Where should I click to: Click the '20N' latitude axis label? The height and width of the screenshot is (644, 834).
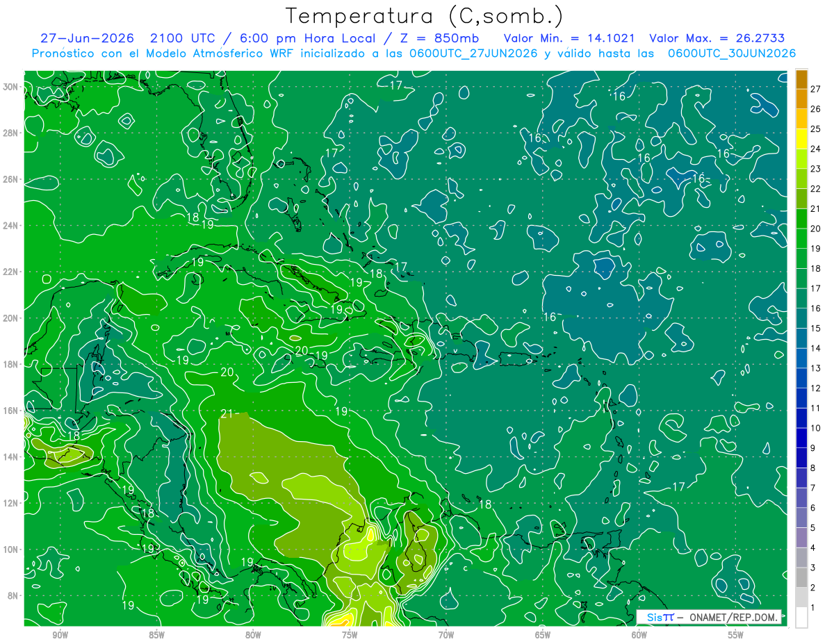point(10,318)
